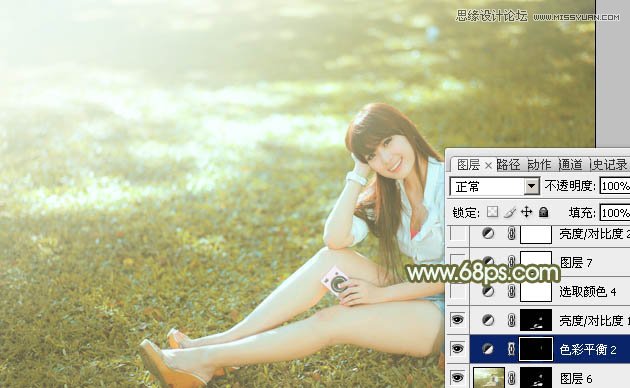630x388 pixels.
Task: Enable lock position move icon
Action: point(526,212)
